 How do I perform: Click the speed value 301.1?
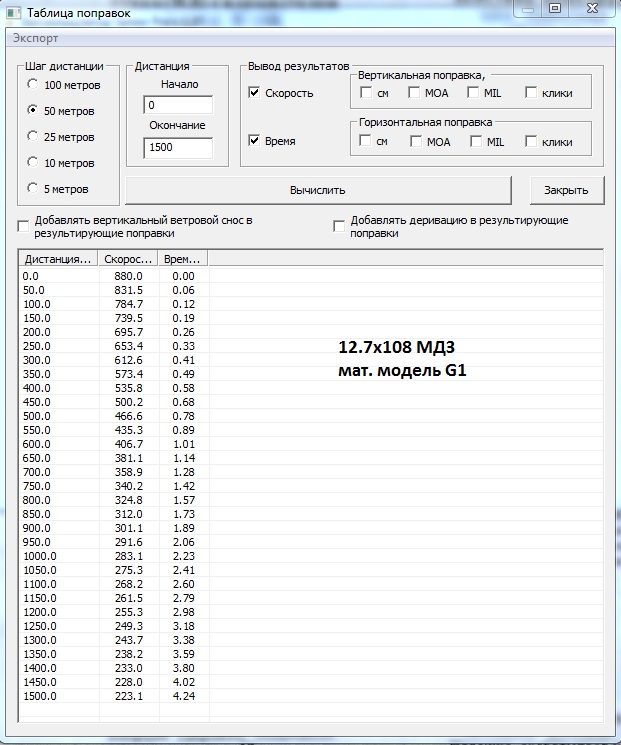point(128,528)
